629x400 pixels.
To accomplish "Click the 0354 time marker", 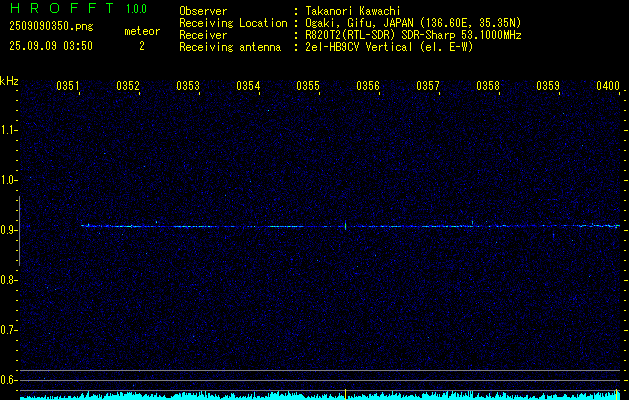I will [248, 85].
